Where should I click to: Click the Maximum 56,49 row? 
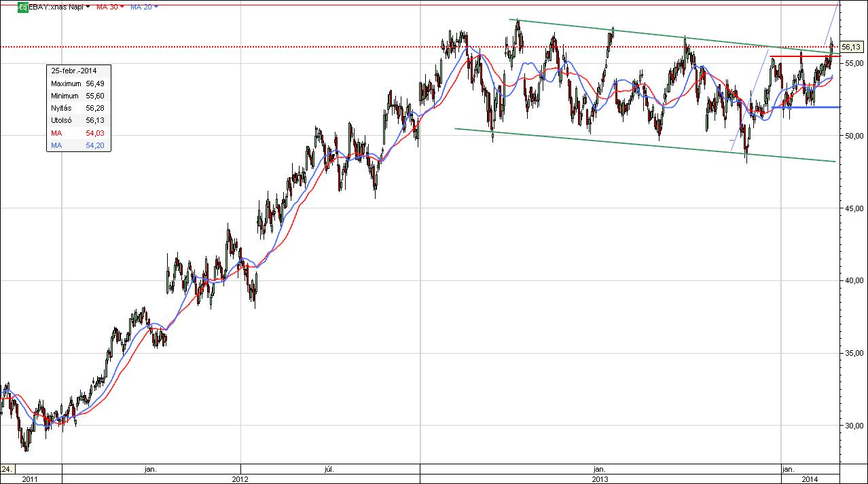(x=77, y=83)
